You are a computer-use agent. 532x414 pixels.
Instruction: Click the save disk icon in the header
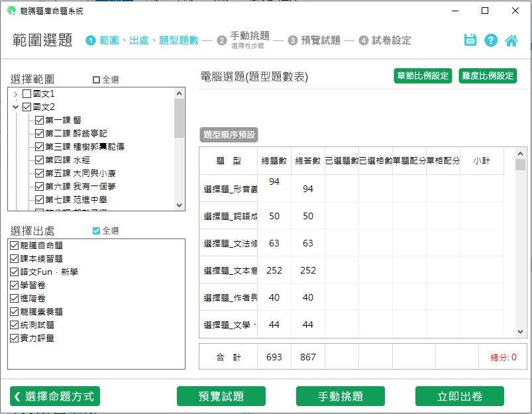(x=470, y=40)
